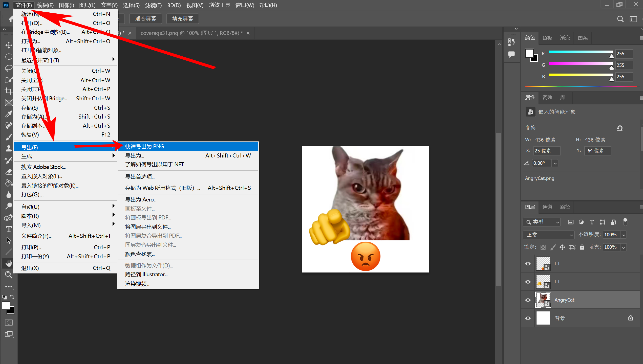Select the Lasso tool

coord(9,68)
